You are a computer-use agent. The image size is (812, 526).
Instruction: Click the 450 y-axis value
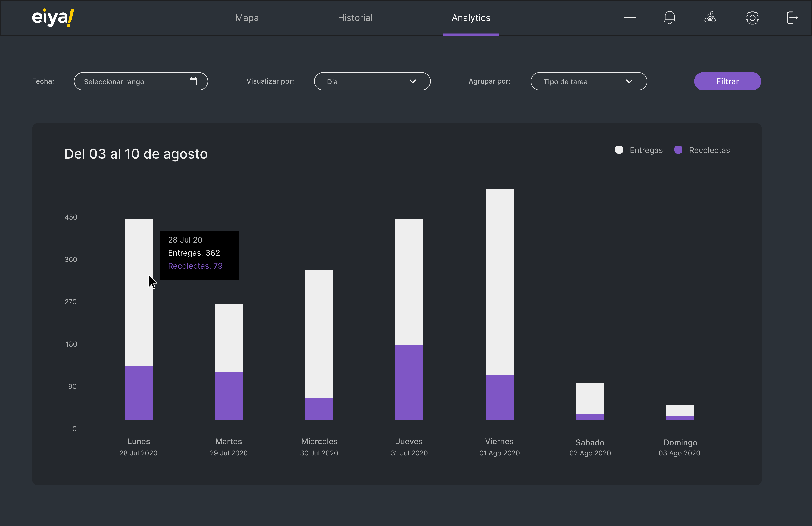[x=71, y=217]
